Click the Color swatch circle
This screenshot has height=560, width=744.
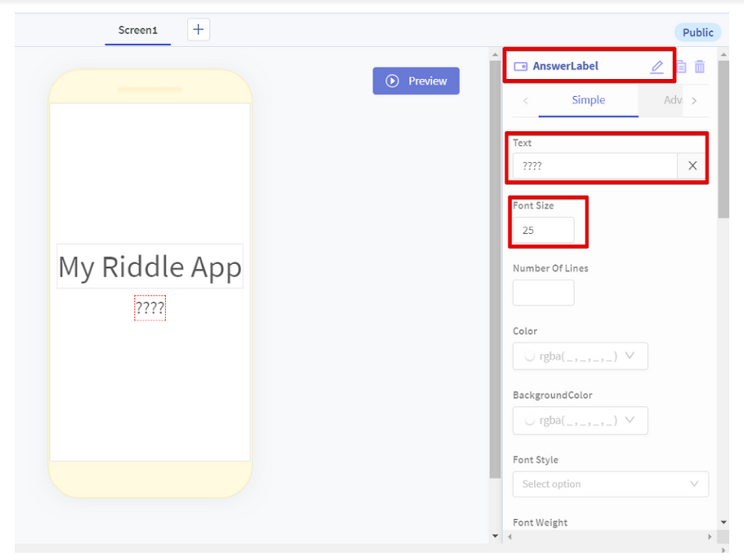529,356
